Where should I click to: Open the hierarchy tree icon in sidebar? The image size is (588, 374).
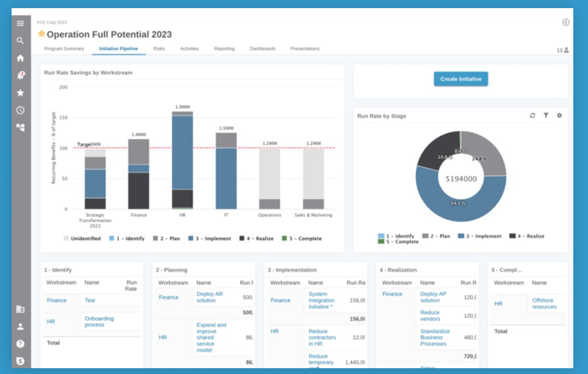click(x=20, y=127)
